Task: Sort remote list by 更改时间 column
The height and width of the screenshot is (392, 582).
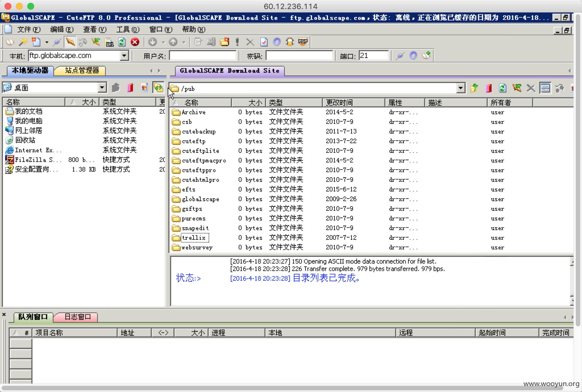Action: [354, 103]
